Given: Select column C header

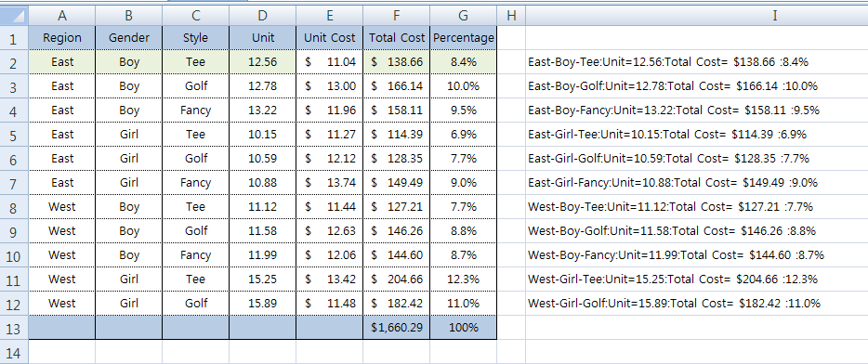Looking at the screenshot, I should point(196,16).
